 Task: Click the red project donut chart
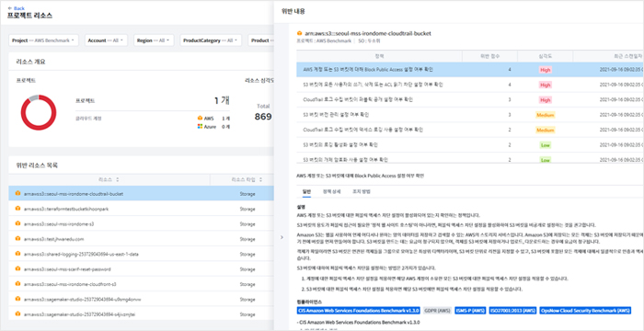tap(39, 112)
